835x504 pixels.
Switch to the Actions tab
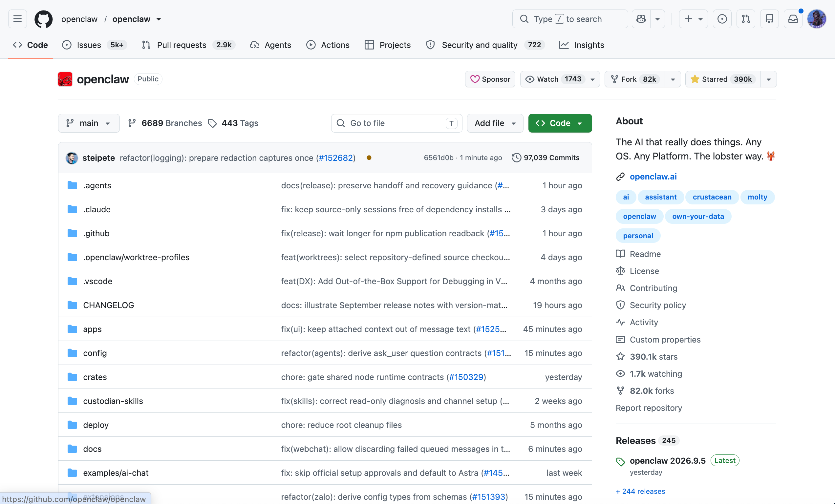pyautogui.click(x=328, y=45)
